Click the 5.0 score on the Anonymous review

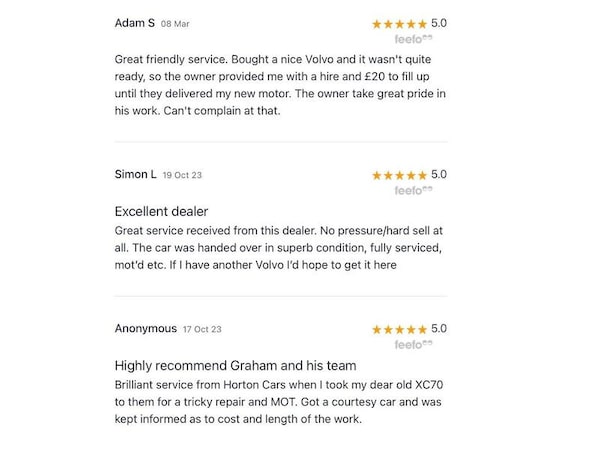439,329
